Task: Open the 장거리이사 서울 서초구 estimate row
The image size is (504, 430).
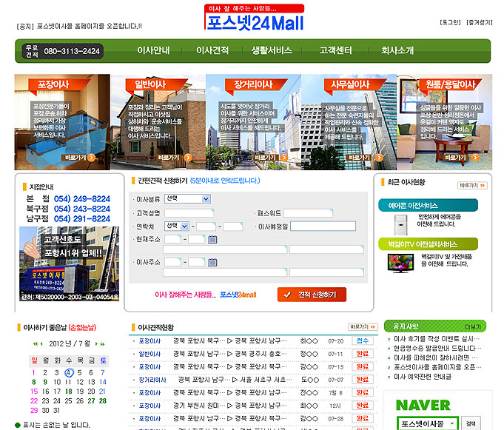Action: coord(252,380)
